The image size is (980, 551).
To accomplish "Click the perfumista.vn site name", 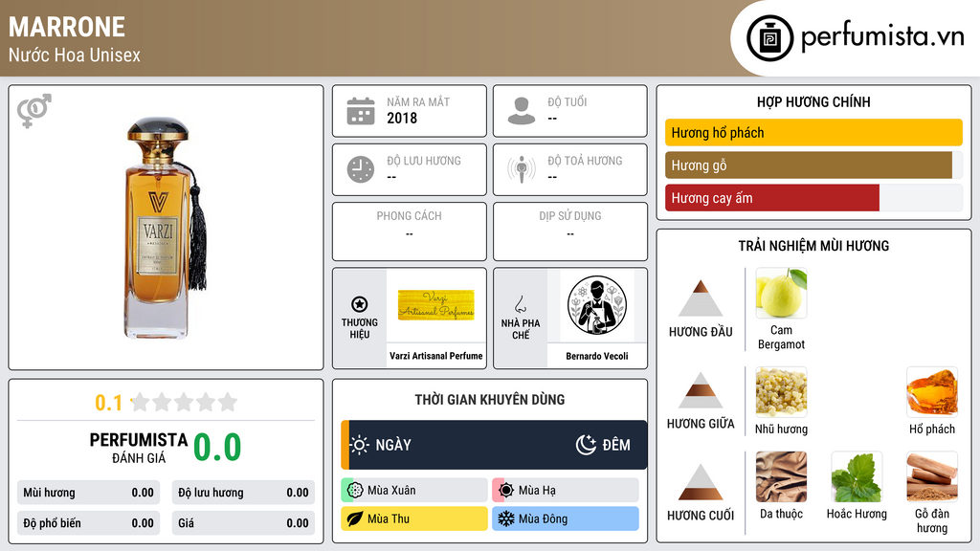I will pyautogui.click(x=882, y=37).
